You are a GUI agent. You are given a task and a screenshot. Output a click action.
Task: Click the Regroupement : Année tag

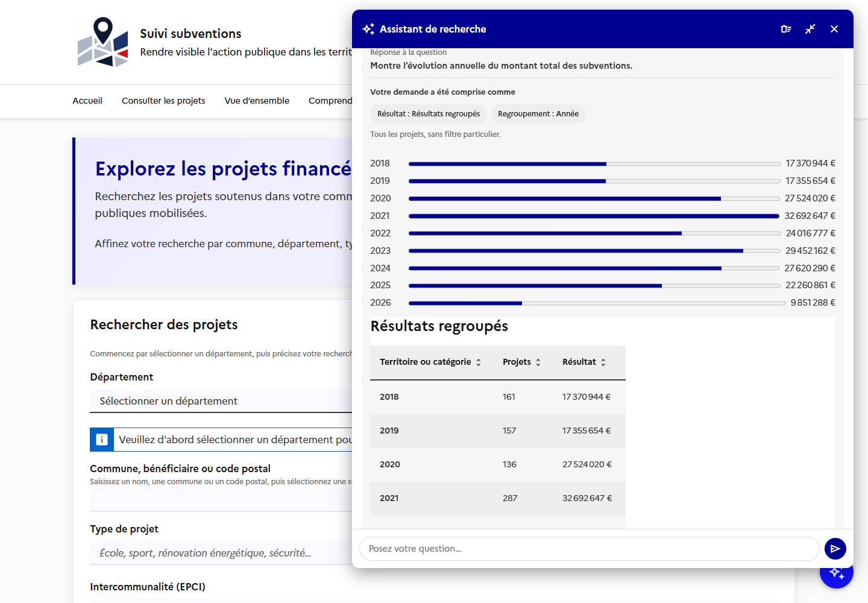coord(538,114)
